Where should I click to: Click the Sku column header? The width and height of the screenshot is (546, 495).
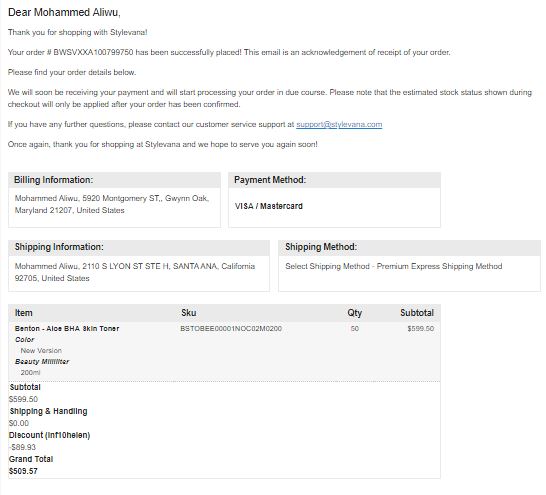[x=189, y=313]
